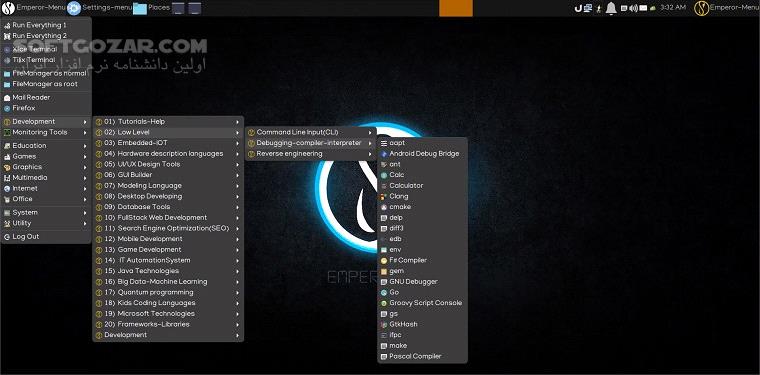The width and height of the screenshot is (760, 375).
Task: Open 03) Embedded-IOT submenu
Action: 168,143
